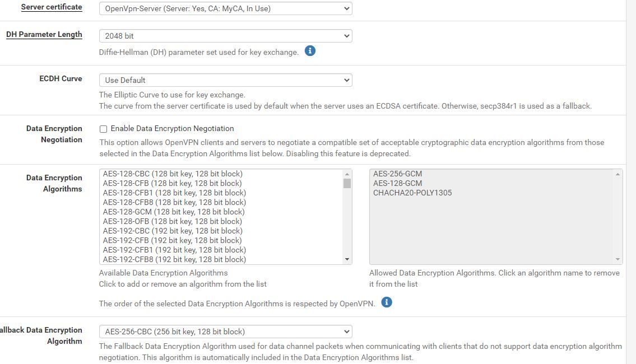
Task: Remove CHACHA20-POLY1305 from allowed algorithms
Action: tap(412, 193)
